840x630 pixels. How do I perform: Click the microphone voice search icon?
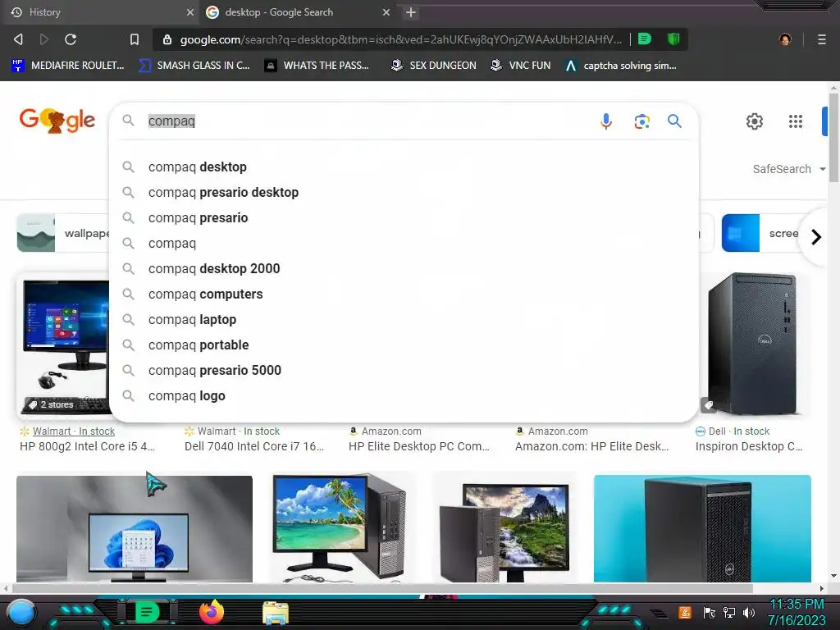(606, 121)
